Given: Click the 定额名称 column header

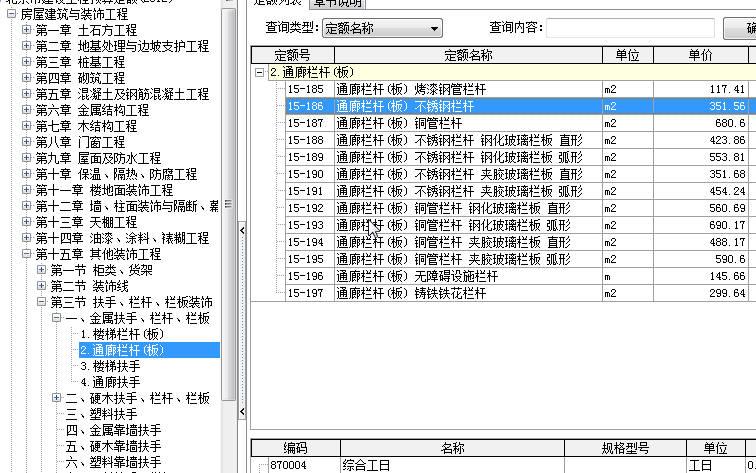Looking at the screenshot, I should (x=468, y=55).
